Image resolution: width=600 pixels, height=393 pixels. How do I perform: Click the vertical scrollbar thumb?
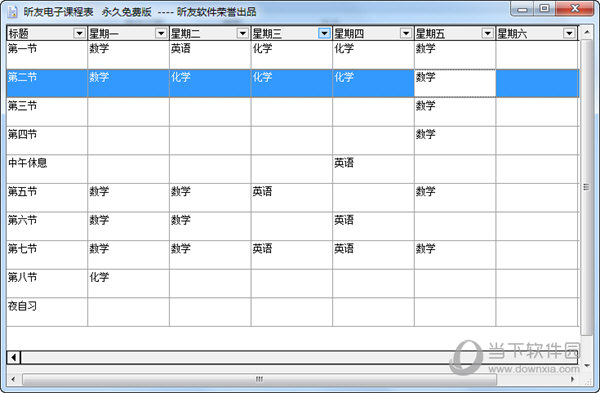[586, 187]
